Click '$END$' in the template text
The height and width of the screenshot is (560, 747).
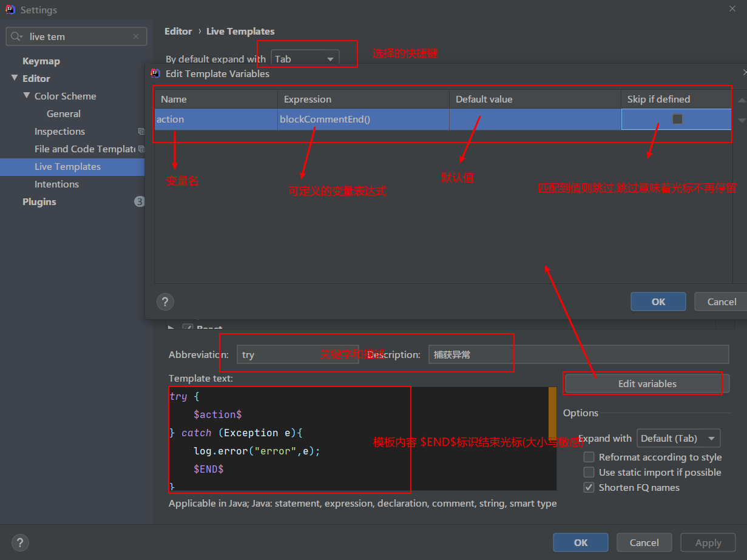(209, 469)
